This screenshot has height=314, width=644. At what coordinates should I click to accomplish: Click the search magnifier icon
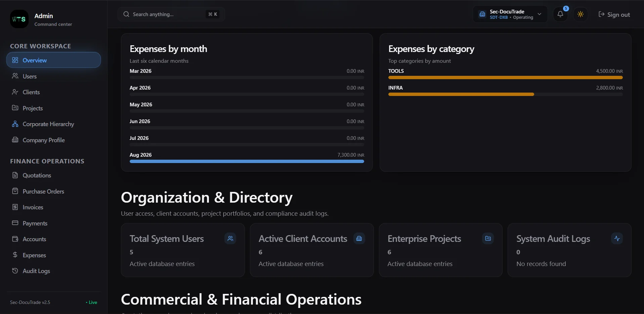(x=126, y=14)
